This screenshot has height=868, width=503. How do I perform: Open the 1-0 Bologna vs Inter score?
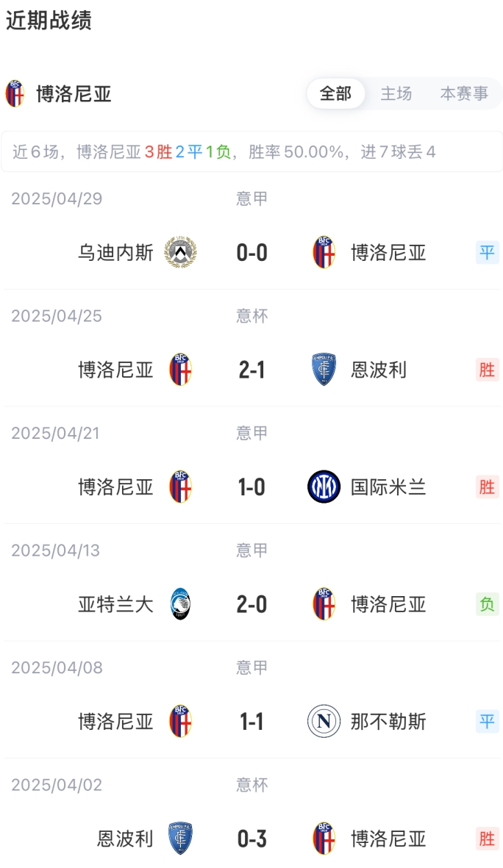coord(251,487)
